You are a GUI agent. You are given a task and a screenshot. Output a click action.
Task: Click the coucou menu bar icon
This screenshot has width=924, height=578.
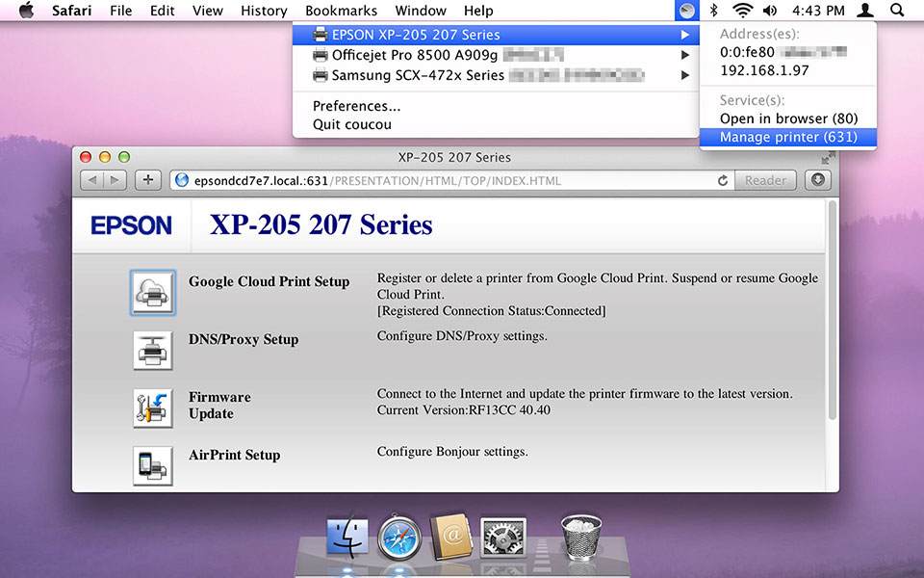pyautogui.click(x=686, y=11)
